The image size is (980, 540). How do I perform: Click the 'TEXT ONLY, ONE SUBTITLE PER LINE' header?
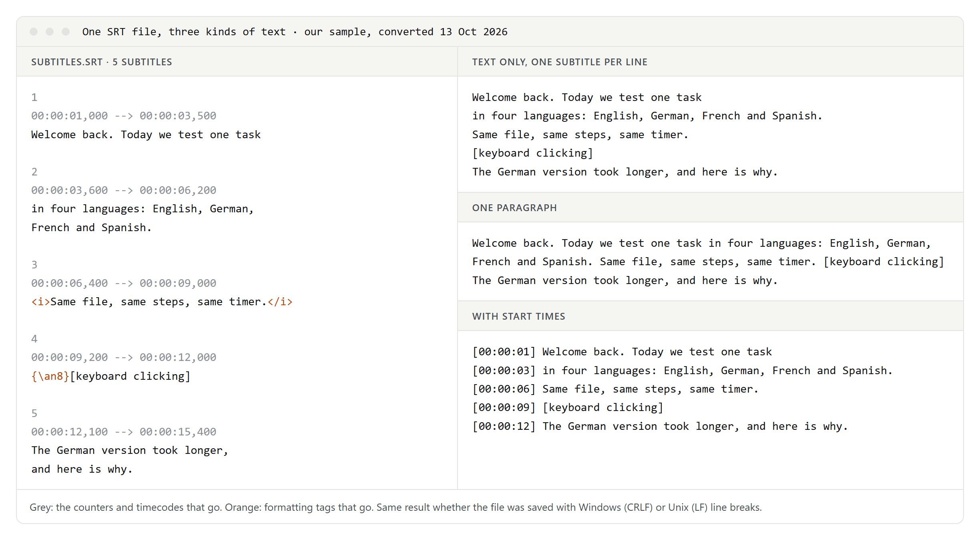[560, 62]
